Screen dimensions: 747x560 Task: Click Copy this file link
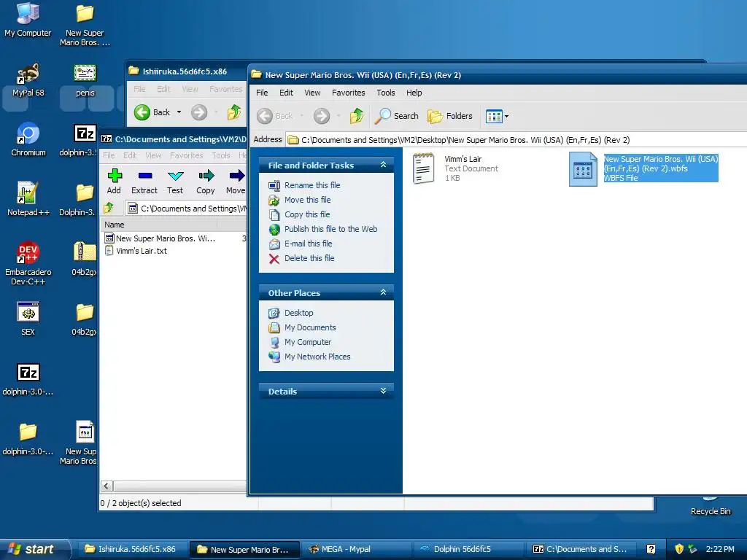[x=307, y=214]
